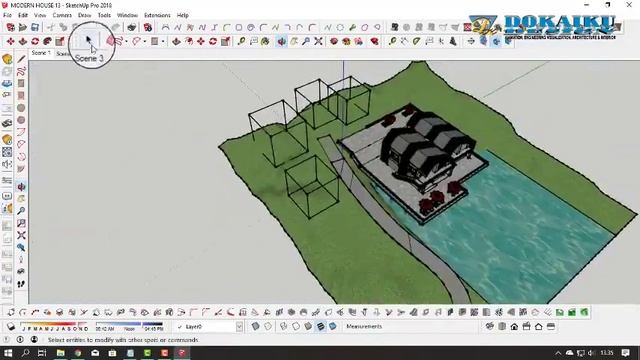The height and width of the screenshot is (360, 640).
Task: Open the File menu
Action: tap(7, 15)
